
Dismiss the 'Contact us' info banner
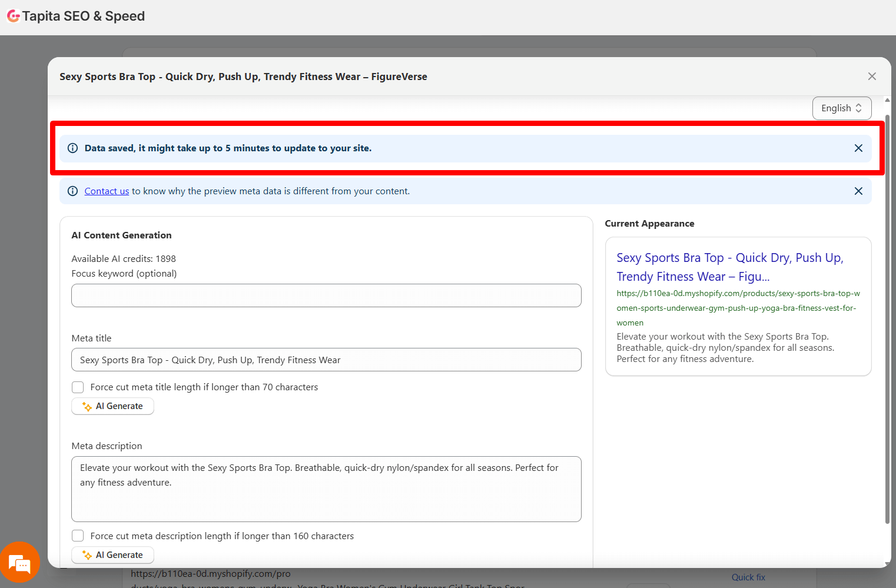858,191
